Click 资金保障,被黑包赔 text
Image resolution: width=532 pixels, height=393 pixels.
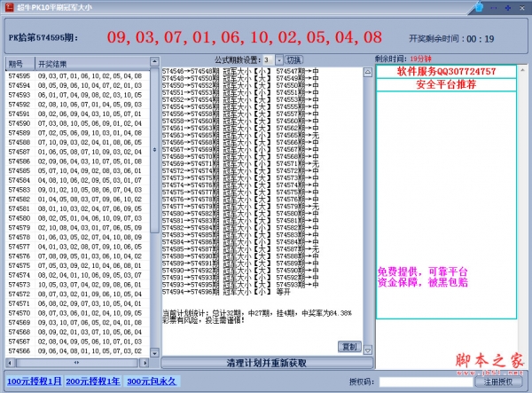tap(422, 282)
